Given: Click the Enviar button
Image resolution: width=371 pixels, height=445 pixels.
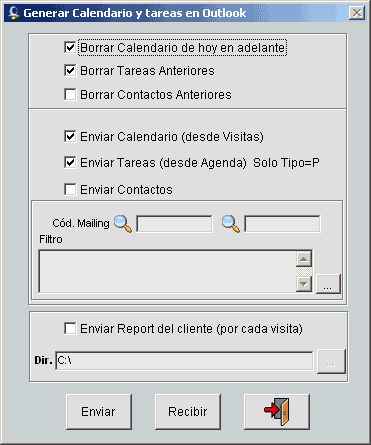Looking at the screenshot, I should click(x=99, y=412).
